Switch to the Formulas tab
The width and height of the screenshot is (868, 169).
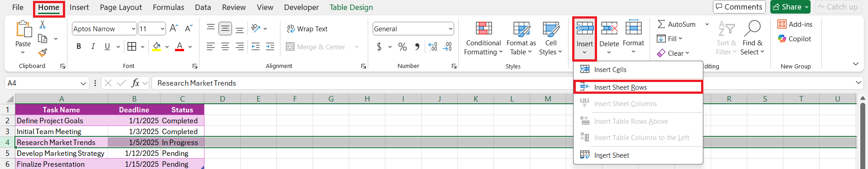tap(168, 7)
